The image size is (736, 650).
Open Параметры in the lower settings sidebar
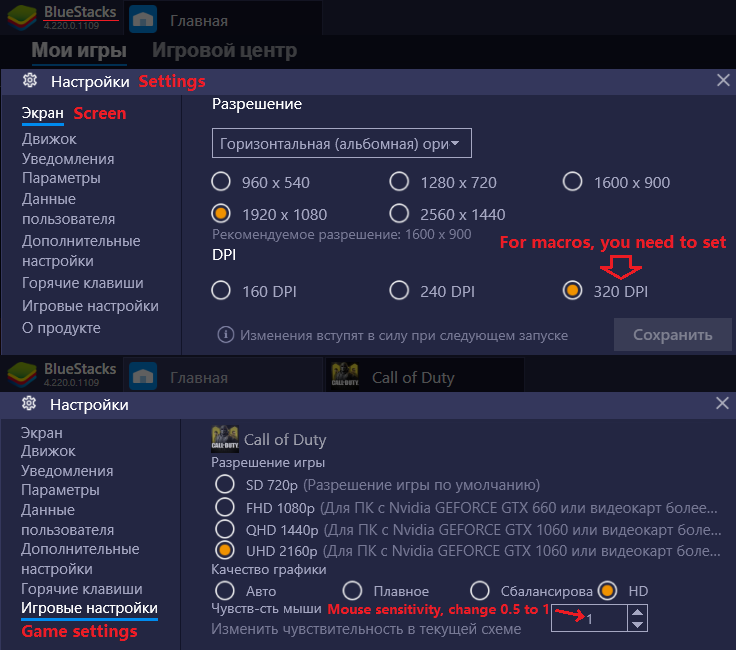point(60,490)
